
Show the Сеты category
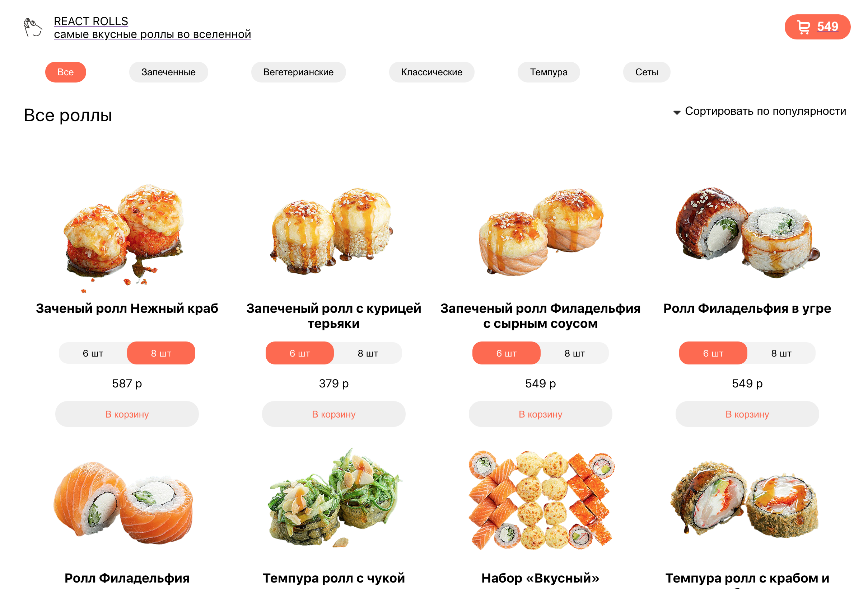(647, 72)
